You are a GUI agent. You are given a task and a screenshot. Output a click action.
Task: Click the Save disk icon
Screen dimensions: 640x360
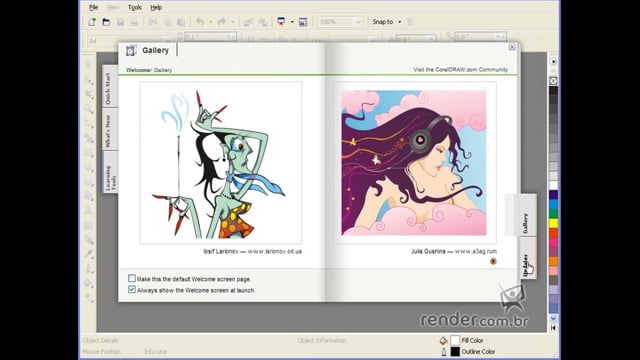click(120, 22)
